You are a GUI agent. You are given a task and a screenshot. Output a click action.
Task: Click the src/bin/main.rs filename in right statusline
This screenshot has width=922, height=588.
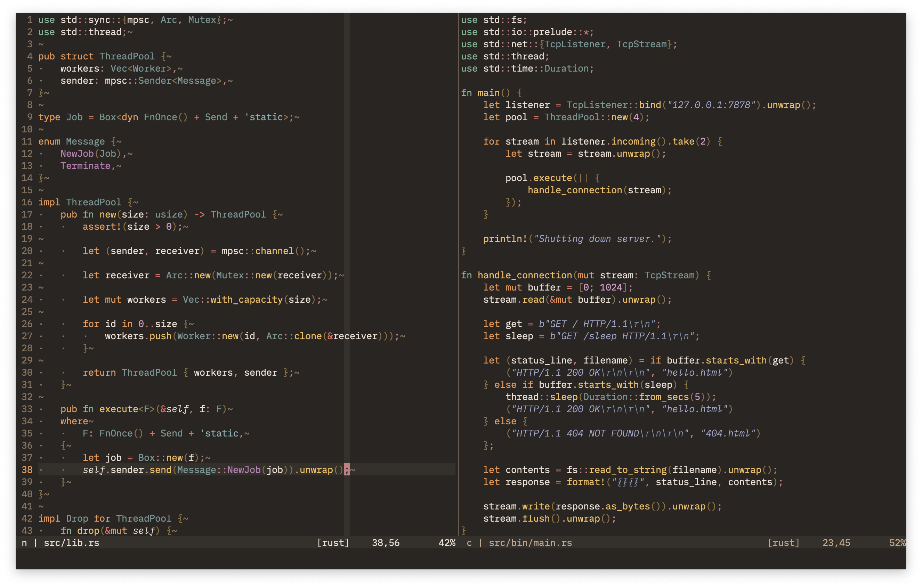531,542
